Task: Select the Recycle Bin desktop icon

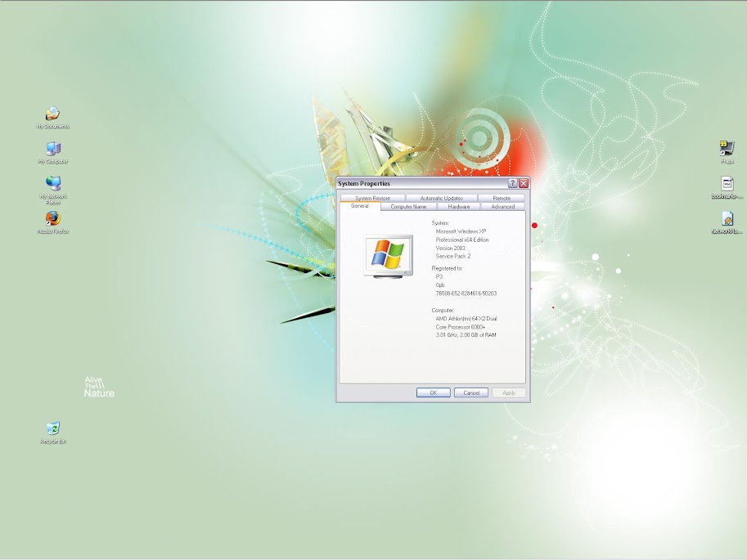Action: pyautogui.click(x=52, y=428)
